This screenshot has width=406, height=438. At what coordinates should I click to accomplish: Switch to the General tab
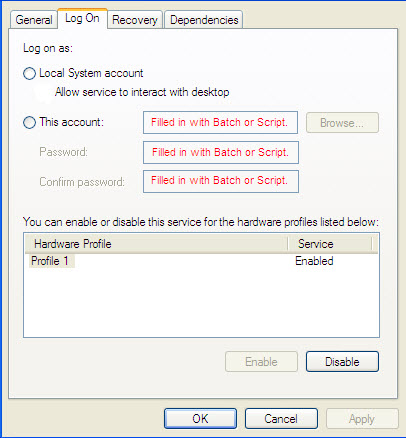pos(34,20)
